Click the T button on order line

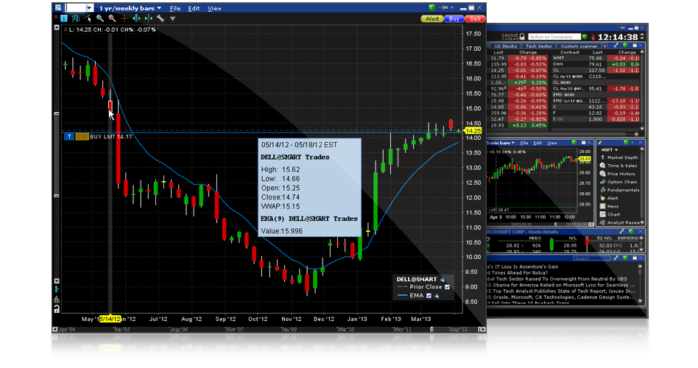coord(69,137)
